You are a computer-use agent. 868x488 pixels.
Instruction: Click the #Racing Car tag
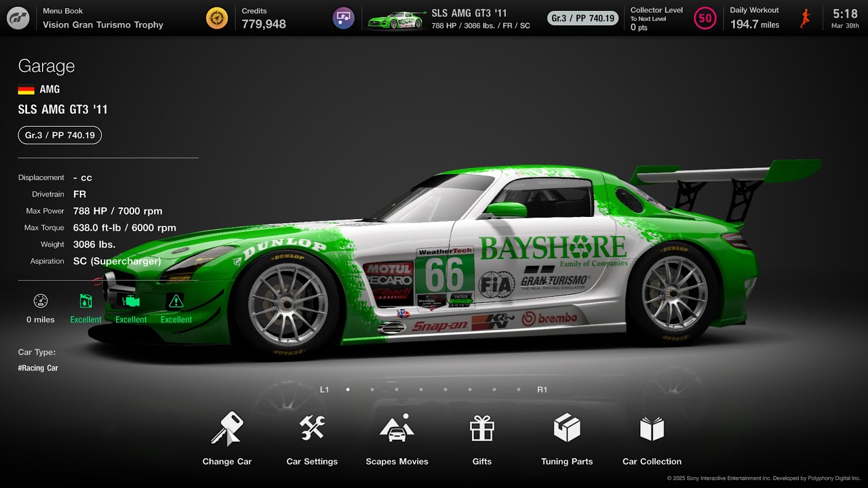click(x=38, y=368)
